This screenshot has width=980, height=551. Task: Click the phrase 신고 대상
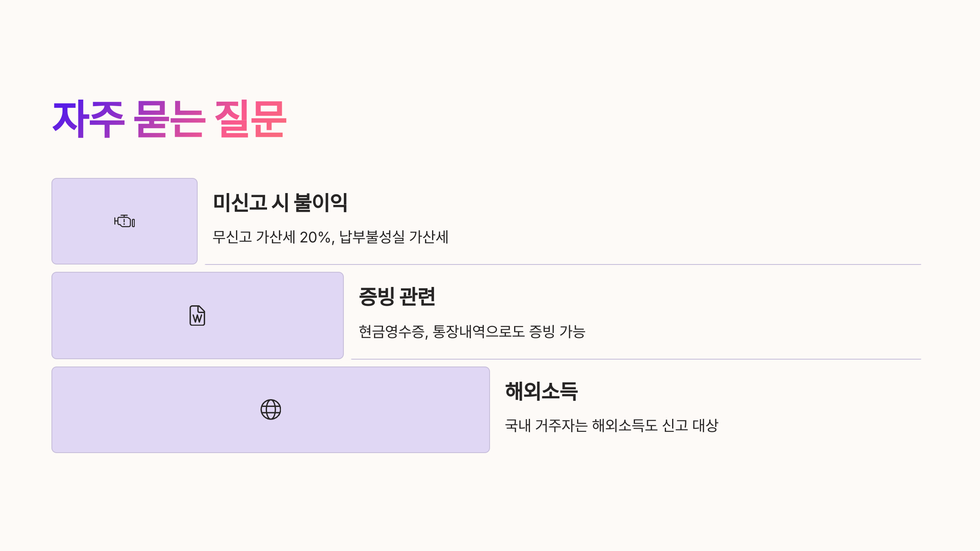click(x=690, y=425)
